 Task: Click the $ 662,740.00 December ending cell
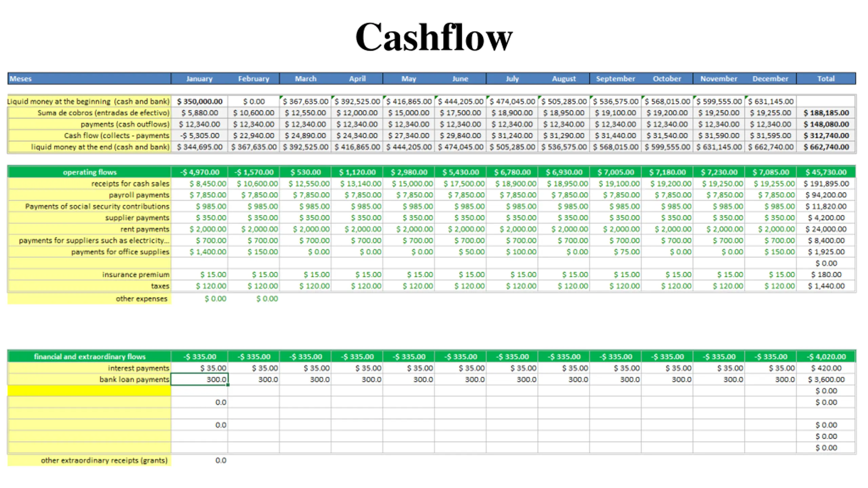click(770, 147)
